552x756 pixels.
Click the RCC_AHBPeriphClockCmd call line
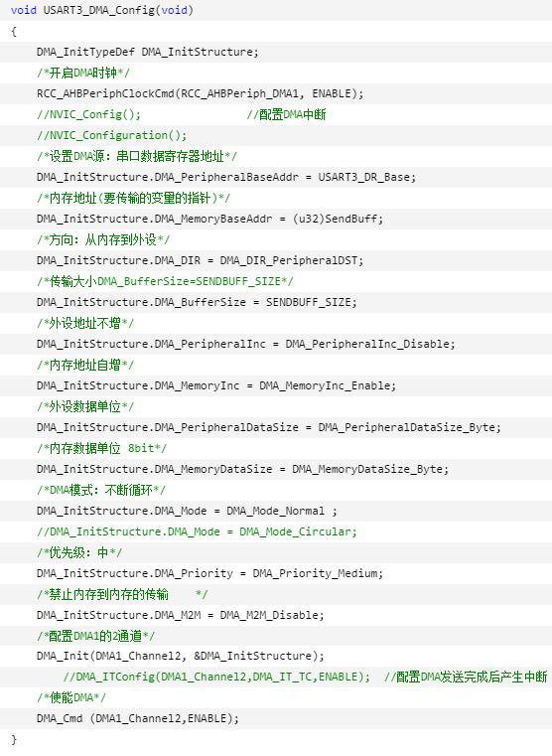coord(200,93)
